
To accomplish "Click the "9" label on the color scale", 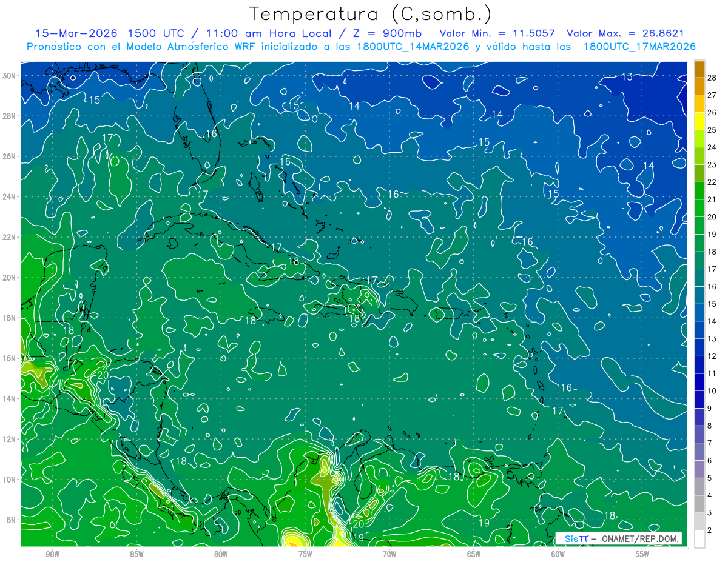I will pyautogui.click(x=710, y=409).
